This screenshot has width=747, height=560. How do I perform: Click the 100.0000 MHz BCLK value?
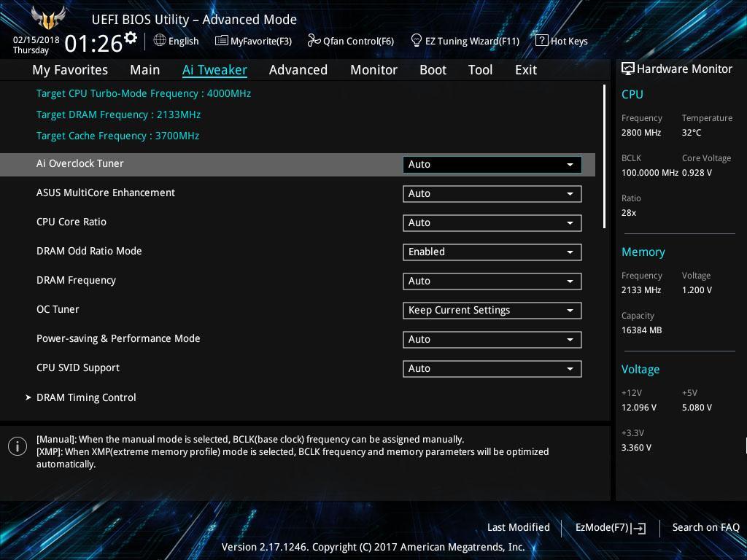(650, 173)
